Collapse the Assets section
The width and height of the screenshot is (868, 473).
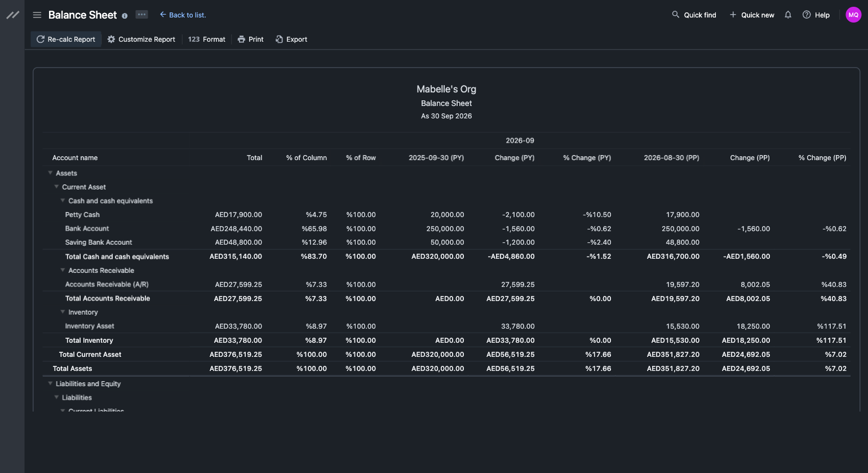click(50, 173)
